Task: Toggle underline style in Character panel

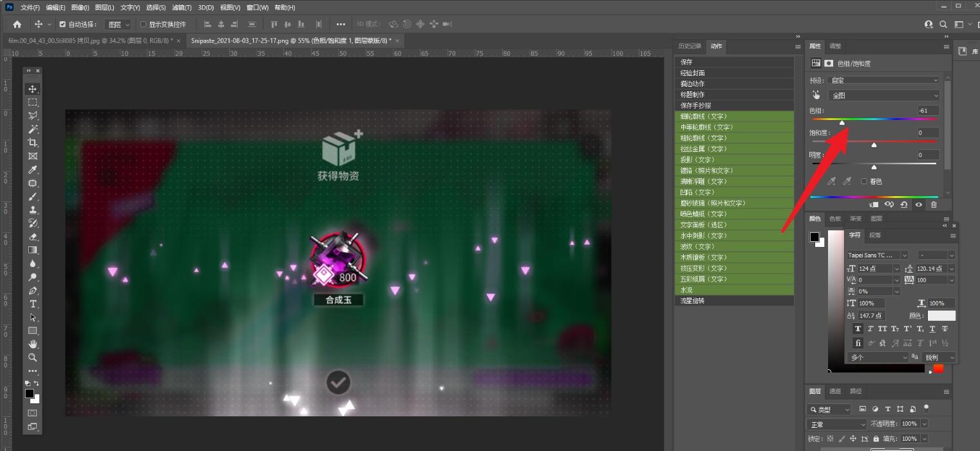Action: click(x=932, y=329)
